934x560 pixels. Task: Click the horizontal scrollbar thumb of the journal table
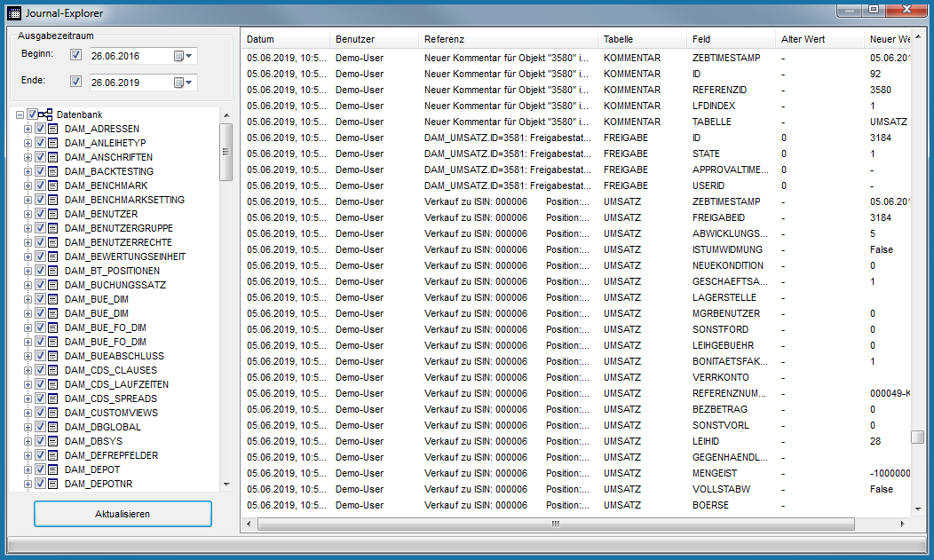point(555,524)
